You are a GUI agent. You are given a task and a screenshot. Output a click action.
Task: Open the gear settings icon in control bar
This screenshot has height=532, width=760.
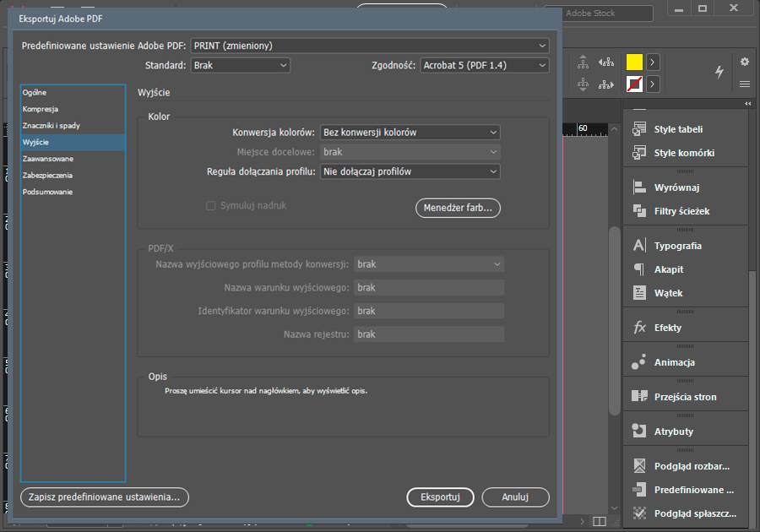click(x=745, y=62)
